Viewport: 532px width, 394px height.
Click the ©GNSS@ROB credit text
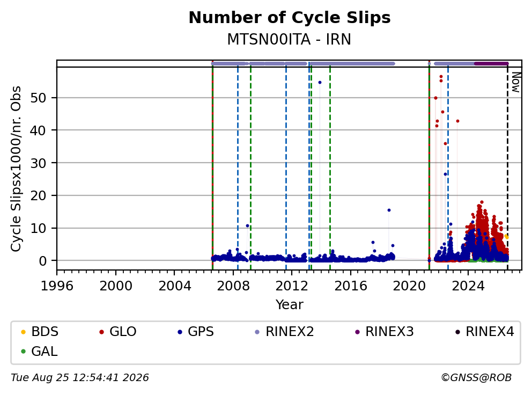(476, 378)
